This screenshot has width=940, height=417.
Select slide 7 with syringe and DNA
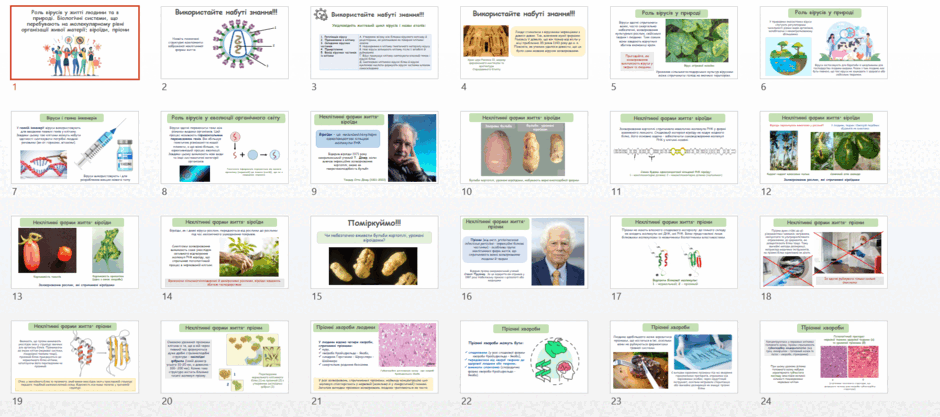pos(76,147)
